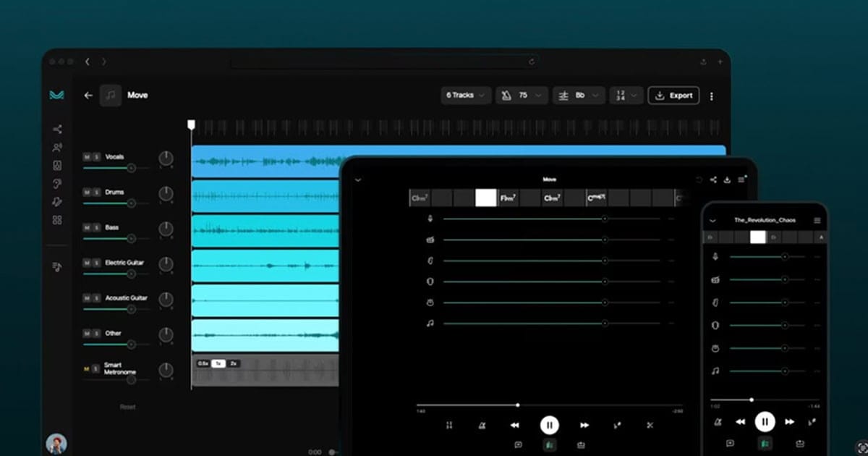The width and height of the screenshot is (868, 456).
Task: Mute the Vocals track
Action: click(x=87, y=157)
